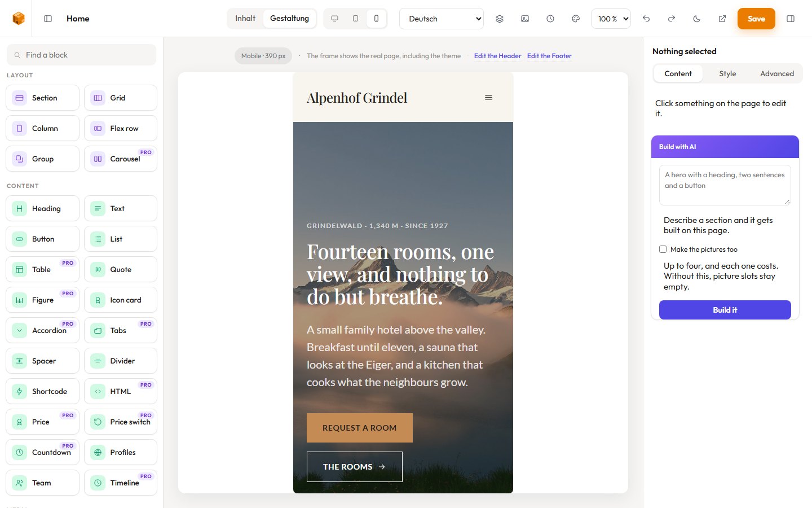812x508 pixels.
Task: Select the Content tab in inspector
Action: [x=678, y=73]
